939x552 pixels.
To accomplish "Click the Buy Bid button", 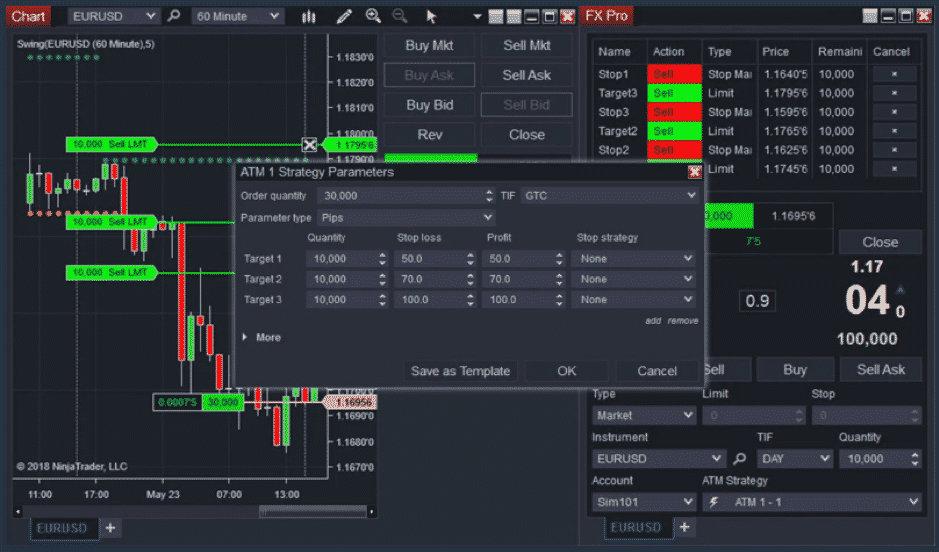I will tap(429, 105).
